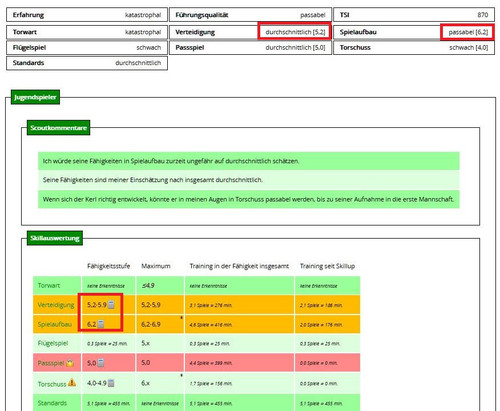
Task: Click the Torschuss maximum '6.x' cell
Action: pyautogui.click(x=160, y=383)
